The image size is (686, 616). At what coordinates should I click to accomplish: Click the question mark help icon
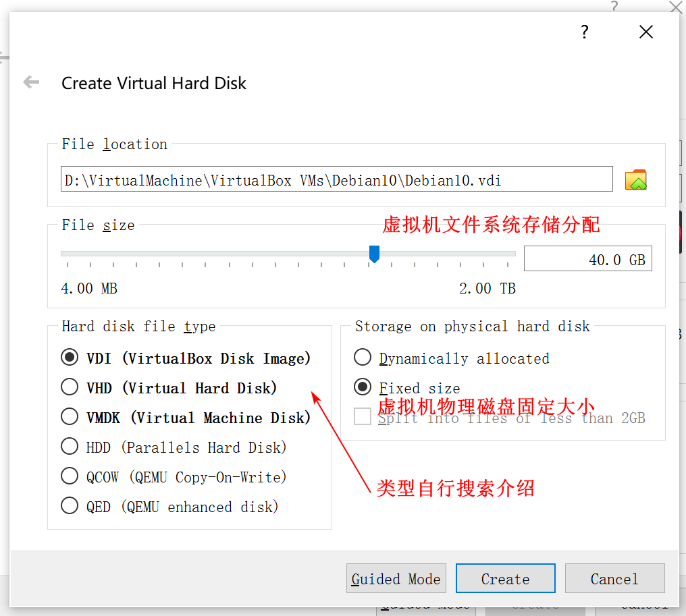click(x=585, y=32)
